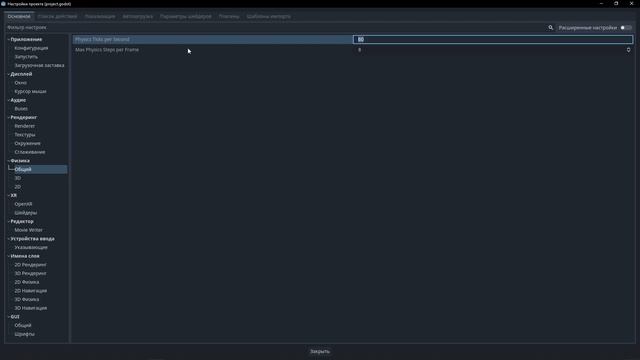Screen dimensions: 640x360
Task: Click the Godot icon in title bar
Action: tap(3, 4)
